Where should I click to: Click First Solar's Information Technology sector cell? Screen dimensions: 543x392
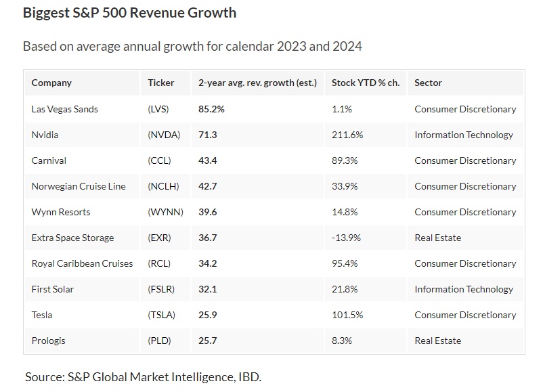(x=464, y=289)
